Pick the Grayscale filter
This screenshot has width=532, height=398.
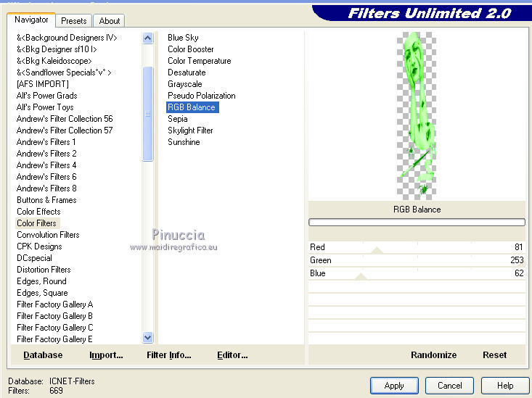coord(185,84)
